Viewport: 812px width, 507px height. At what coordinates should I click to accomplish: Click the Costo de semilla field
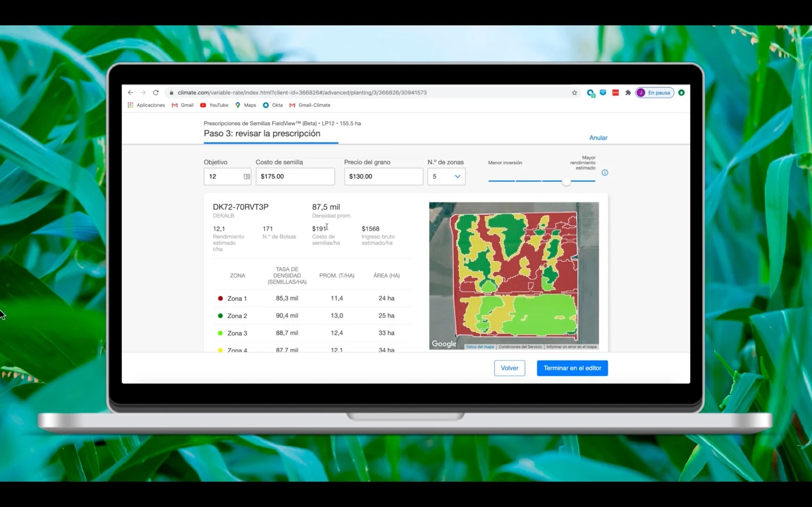(295, 176)
